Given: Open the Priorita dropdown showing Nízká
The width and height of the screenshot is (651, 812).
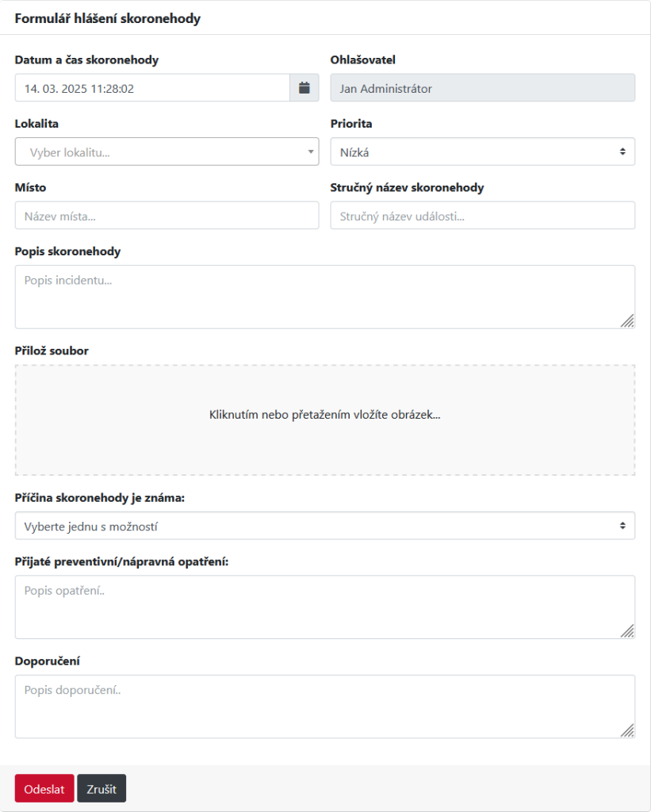Looking at the screenshot, I should (482, 151).
